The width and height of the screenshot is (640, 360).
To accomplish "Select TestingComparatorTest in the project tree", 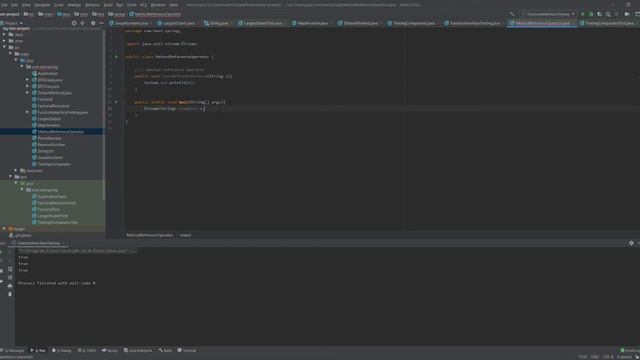I will (x=58, y=222).
